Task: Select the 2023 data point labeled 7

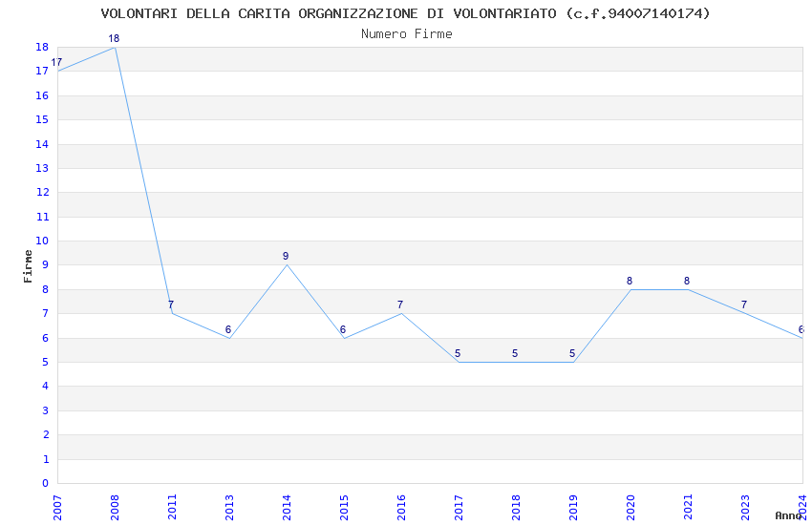Action: pyautogui.click(x=744, y=304)
